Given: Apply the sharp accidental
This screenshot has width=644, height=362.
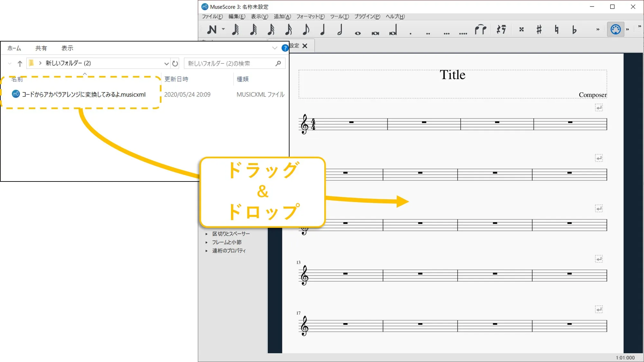Looking at the screenshot, I should (x=539, y=30).
